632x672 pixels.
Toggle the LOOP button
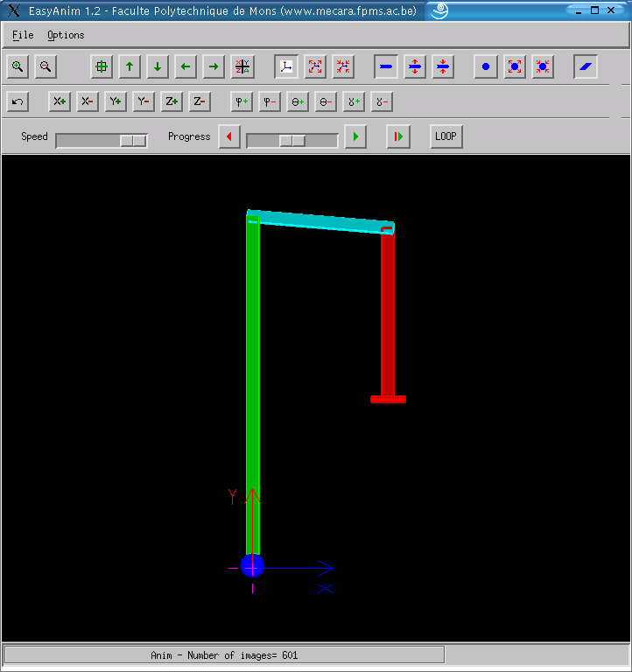tap(446, 136)
